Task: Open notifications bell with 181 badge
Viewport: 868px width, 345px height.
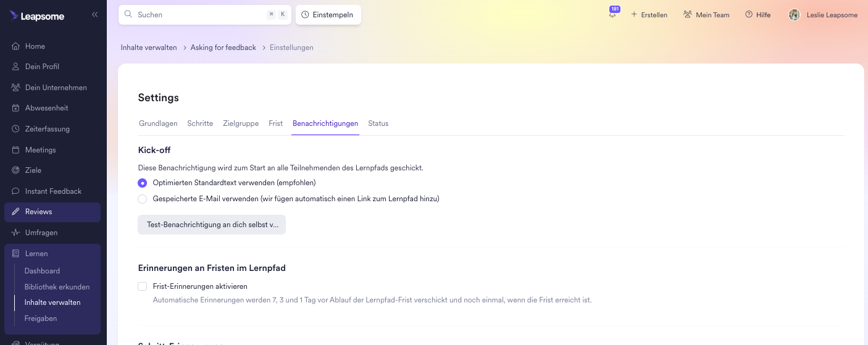Action: click(612, 14)
